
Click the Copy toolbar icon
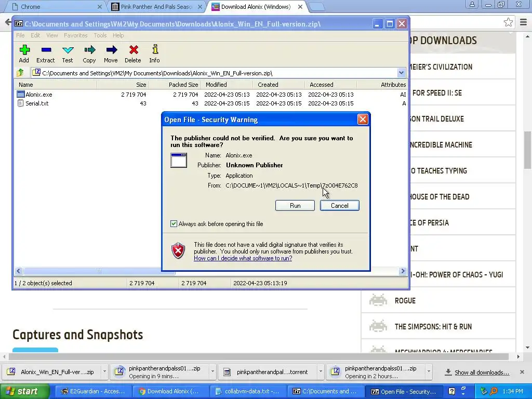tap(89, 50)
